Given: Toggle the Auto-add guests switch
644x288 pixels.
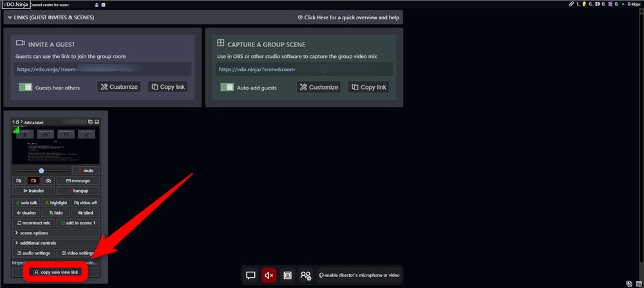Looking at the screenshot, I should click(x=227, y=88).
